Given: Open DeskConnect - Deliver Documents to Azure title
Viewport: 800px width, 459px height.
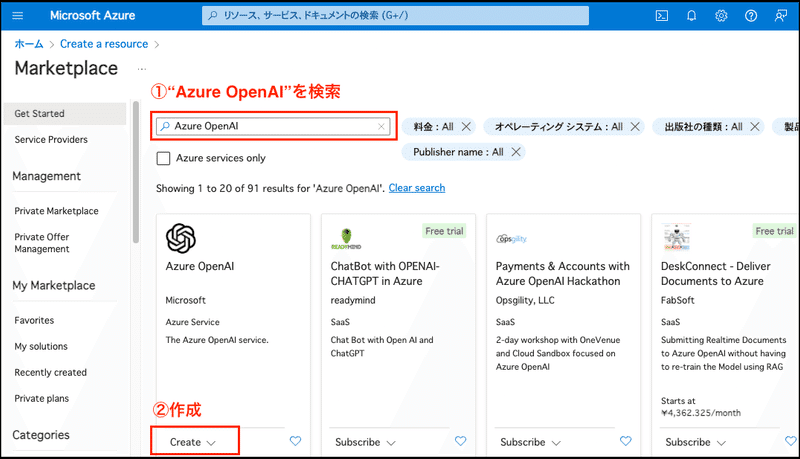Looking at the screenshot, I should pyautogui.click(x=716, y=274).
